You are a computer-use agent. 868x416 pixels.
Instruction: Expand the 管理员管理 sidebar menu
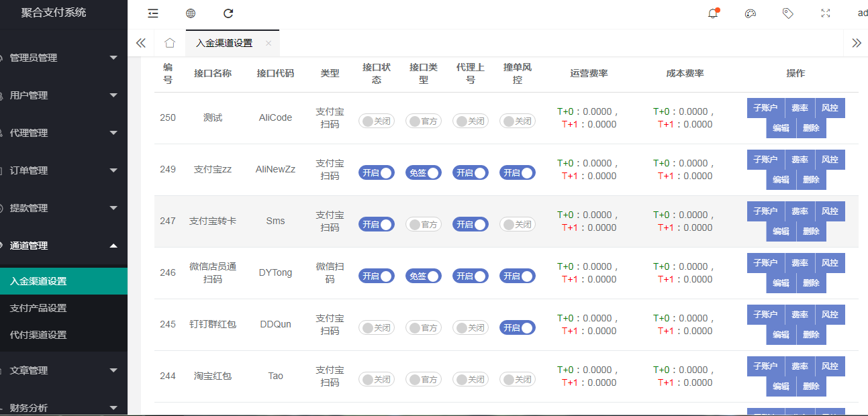point(60,58)
